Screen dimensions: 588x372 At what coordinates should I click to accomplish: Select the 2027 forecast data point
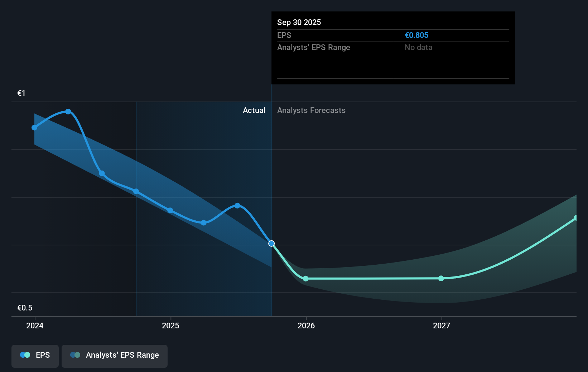click(x=441, y=279)
